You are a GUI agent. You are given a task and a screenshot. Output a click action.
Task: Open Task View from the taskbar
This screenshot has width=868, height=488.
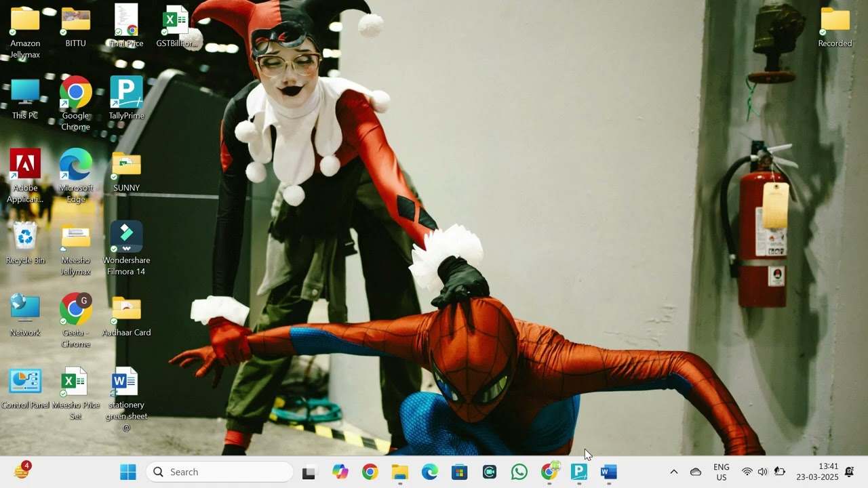(x=309, y=472)
